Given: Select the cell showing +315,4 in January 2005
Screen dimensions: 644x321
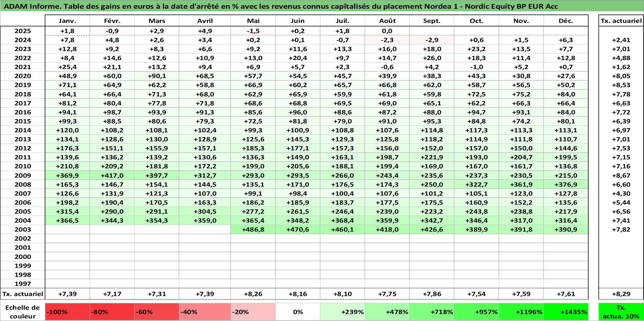Looking at the screenshot, I should tap(67, 212).
